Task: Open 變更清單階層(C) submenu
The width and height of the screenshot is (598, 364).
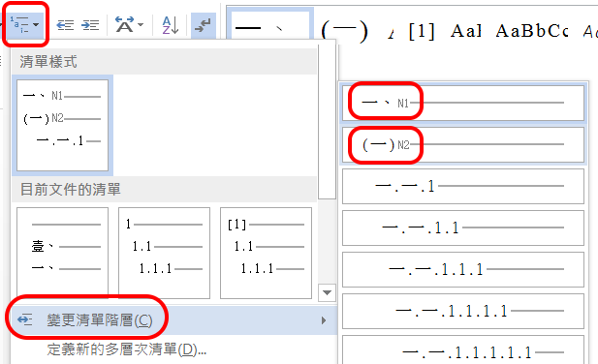Action: (x=173, y=319)
